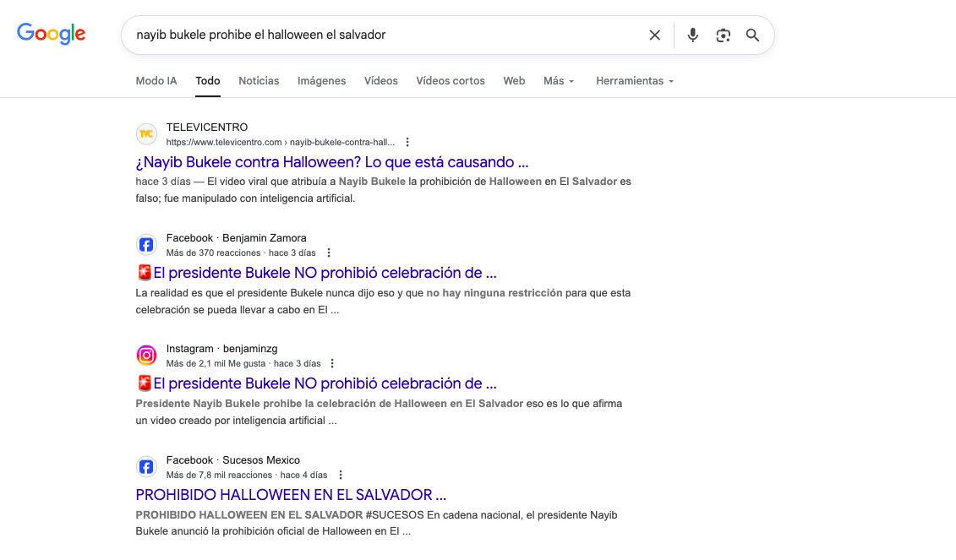Click the magnifying glass search button
This screenshot has height=560, width=956.
(x=752, y=35)
